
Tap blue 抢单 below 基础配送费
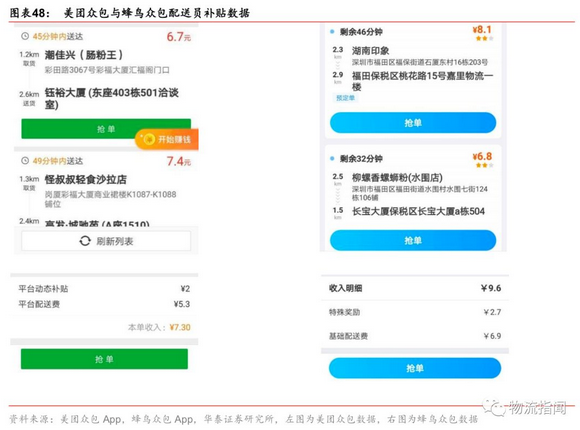pos(415,368)
